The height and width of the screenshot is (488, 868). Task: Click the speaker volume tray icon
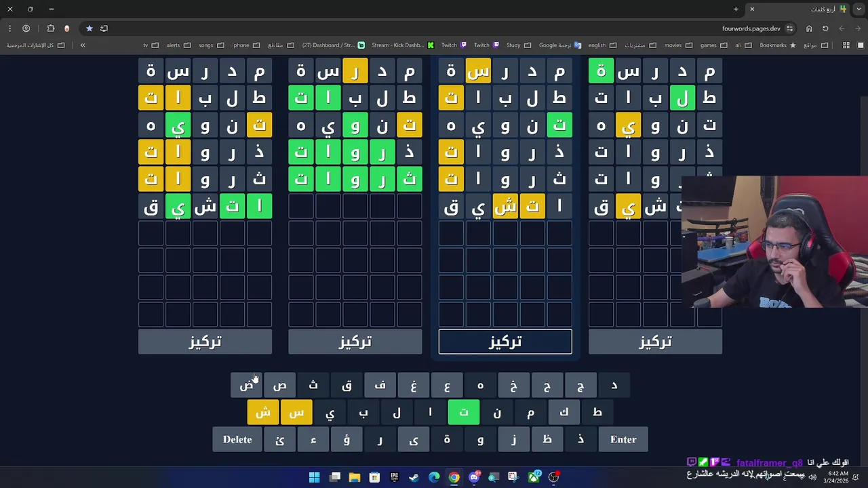coord(812,477)
